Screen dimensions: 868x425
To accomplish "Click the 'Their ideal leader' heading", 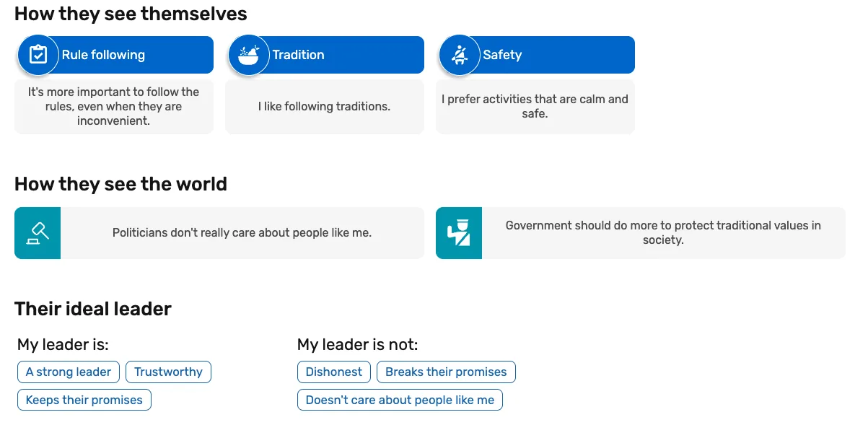I will pos(93,310).
